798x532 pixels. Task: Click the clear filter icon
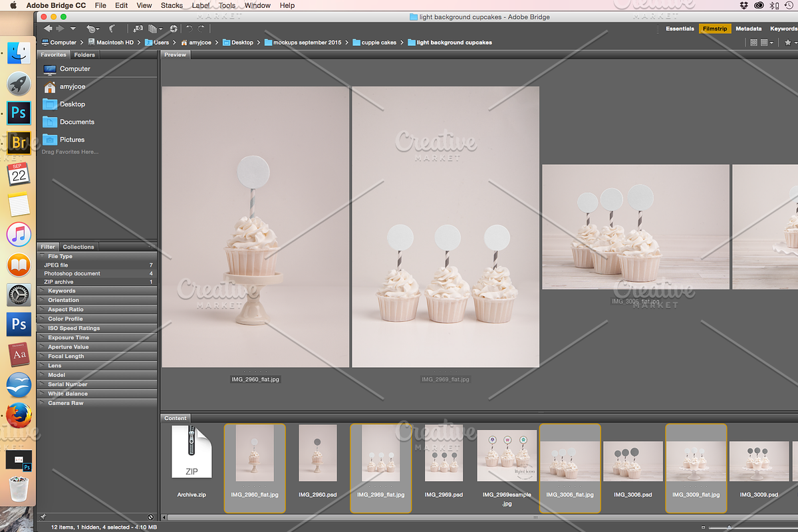[151, 517]
